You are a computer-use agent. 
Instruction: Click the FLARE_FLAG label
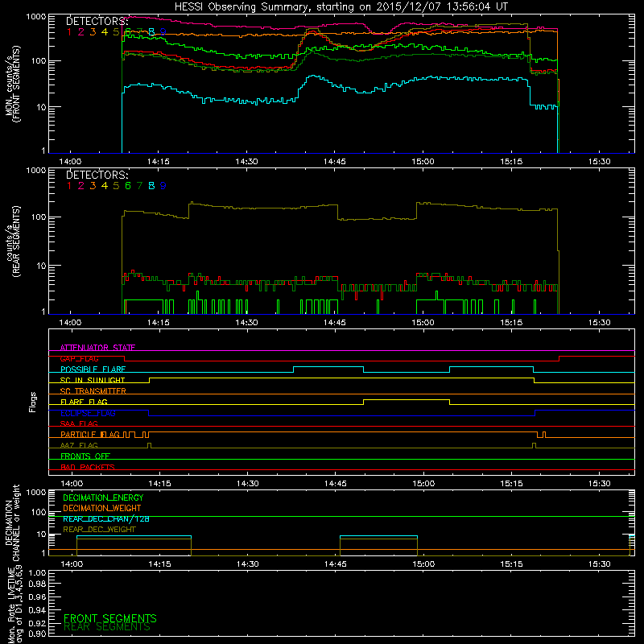point(84,402)
